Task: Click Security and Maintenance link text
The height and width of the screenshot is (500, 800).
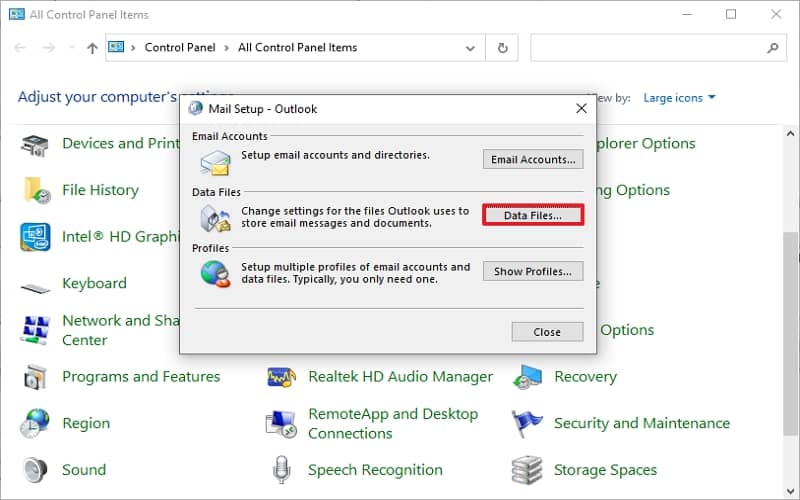Action: (x=642, y=423)
